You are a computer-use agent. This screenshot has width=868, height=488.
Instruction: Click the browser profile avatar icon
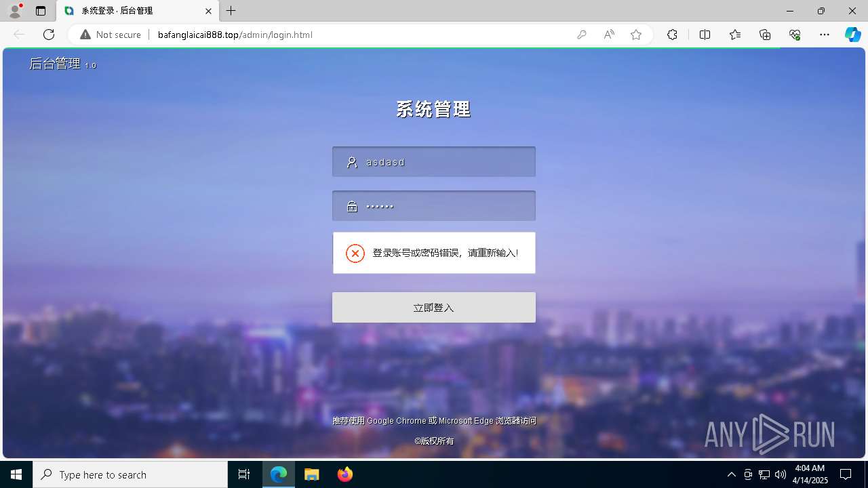click(x=15, y=11)
